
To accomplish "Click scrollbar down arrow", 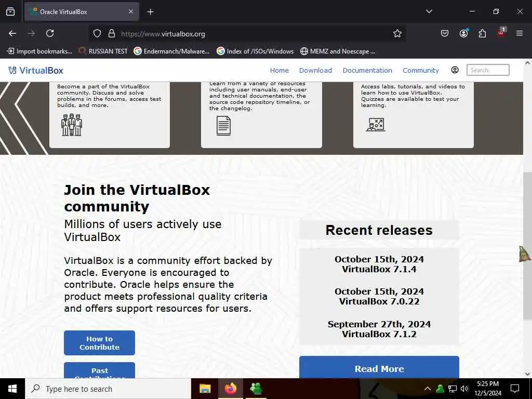I will [527, 374].
